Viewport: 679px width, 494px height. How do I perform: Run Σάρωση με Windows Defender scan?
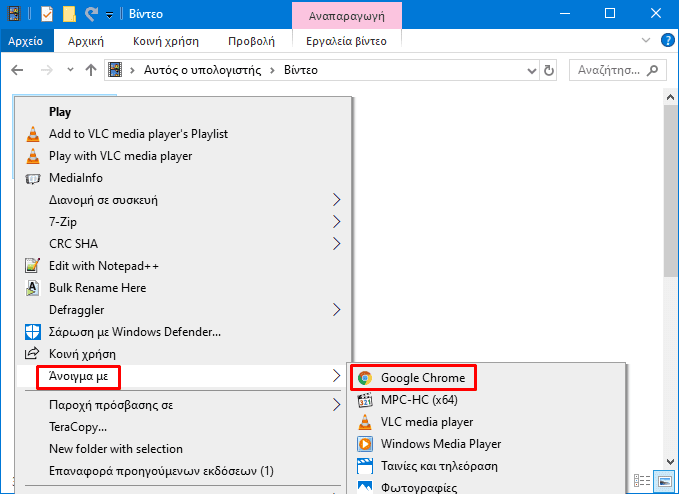[134, 332]
